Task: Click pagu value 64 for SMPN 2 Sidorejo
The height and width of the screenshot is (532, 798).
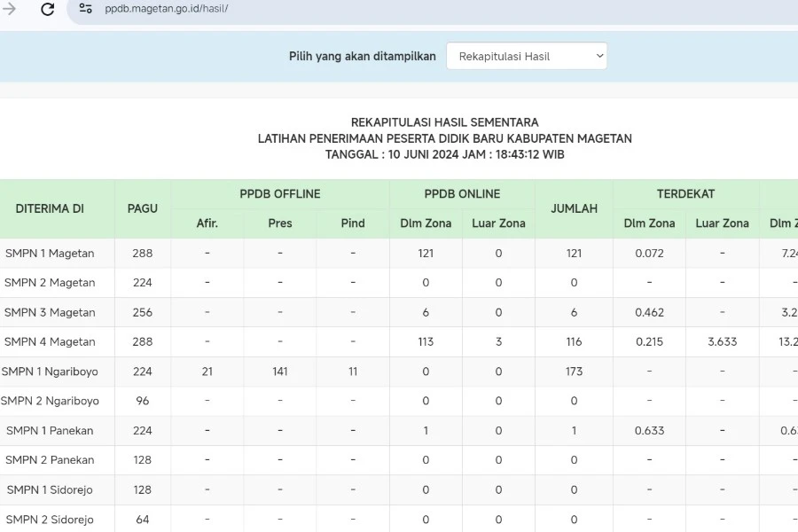Action: (143, 520)
